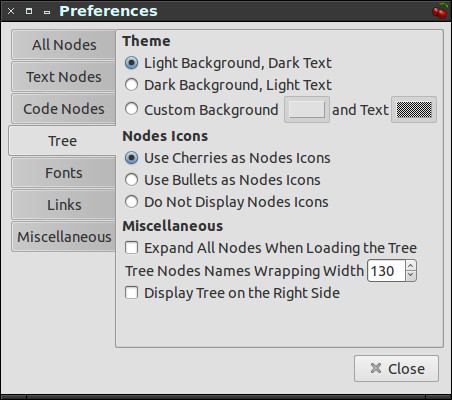The image size is (452, 400).
Task: Switch to the Fonts tab
Action: [64, 173]
